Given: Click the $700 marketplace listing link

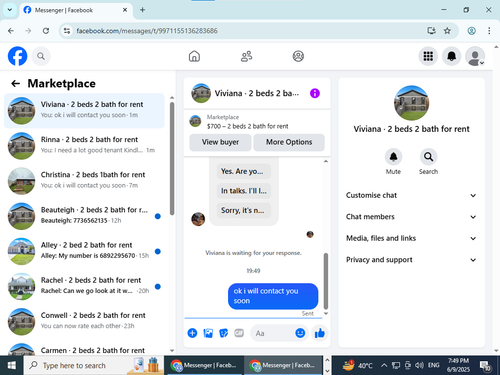Looking at the screenshot, I should [x=247, y=126].
